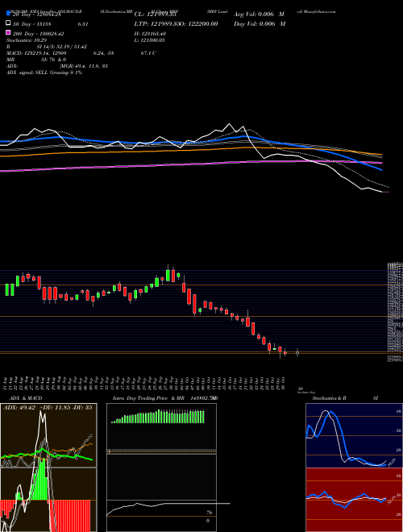Click the magenta 200 Day legend swatch
This screenshot has width=403, height=532.
coord(8,33)
